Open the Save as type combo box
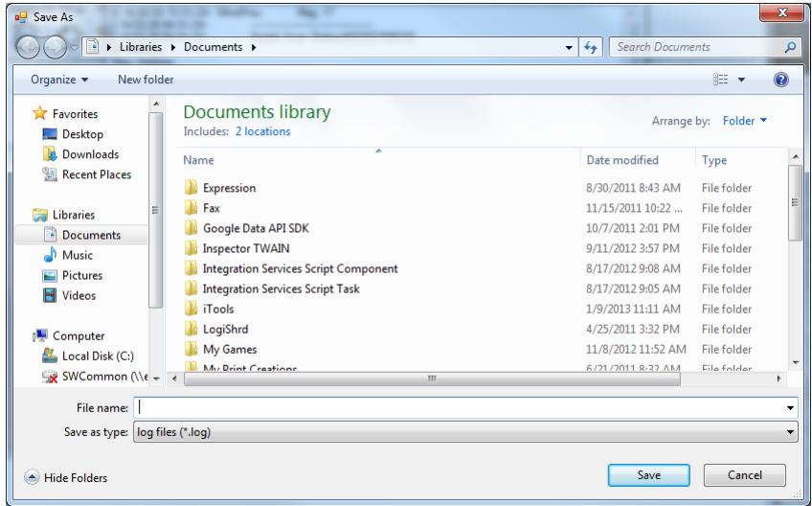Image resolution: width=812 pixels, height=506 pixels. point(465,431)
